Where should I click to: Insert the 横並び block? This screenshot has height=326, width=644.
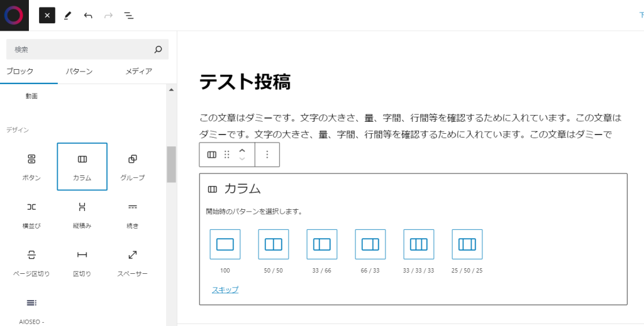coord(31,214)
